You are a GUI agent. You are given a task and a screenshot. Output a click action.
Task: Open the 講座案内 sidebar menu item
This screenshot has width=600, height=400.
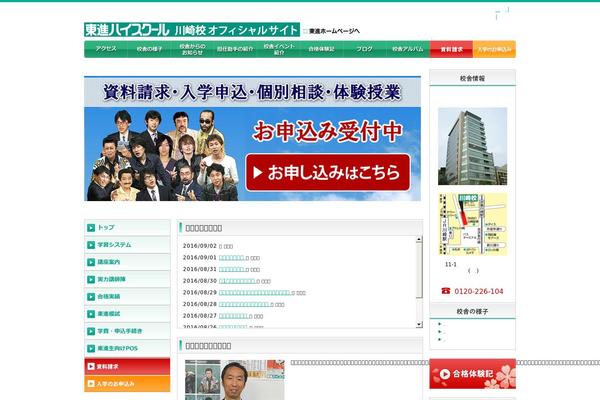[x=127, y=262]
